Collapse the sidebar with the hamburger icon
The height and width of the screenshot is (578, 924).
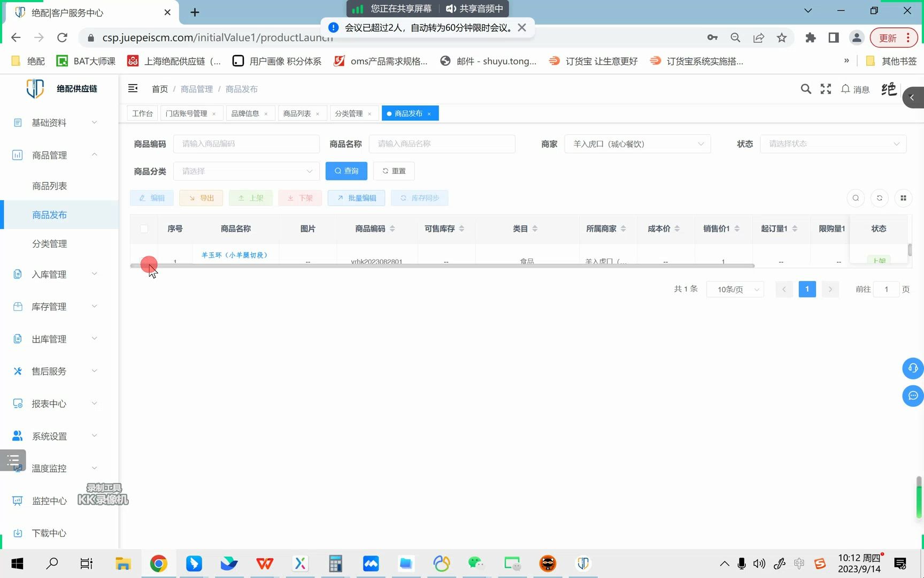(133, 88)
